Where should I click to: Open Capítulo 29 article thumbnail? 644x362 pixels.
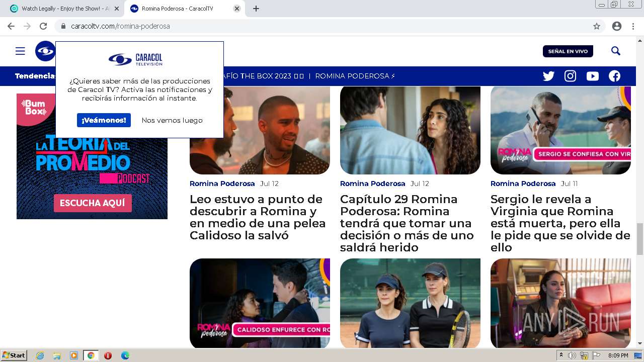tap(410, 130)
